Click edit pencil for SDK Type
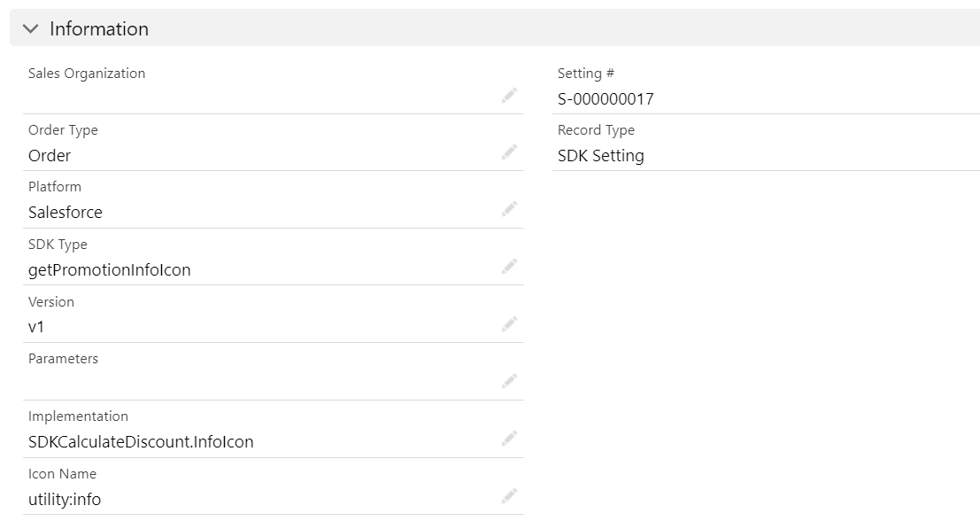This screenshot has height=529, width=980. coord(509,267)
